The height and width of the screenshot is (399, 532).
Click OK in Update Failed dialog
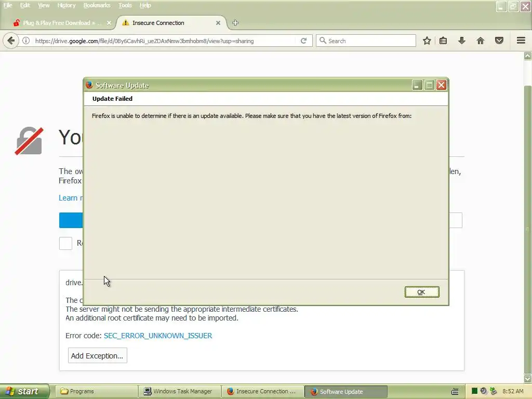point(422,292)
